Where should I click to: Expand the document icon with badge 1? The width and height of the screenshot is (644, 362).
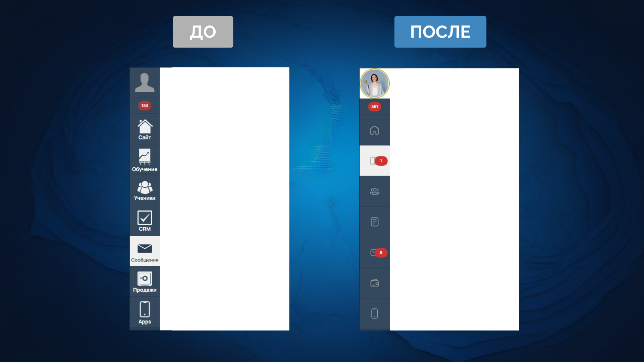374,161
